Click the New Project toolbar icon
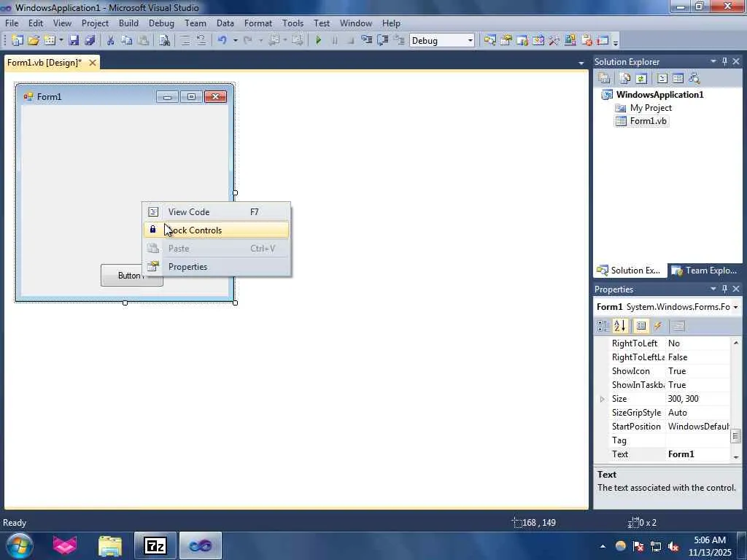 click(18, 41)
